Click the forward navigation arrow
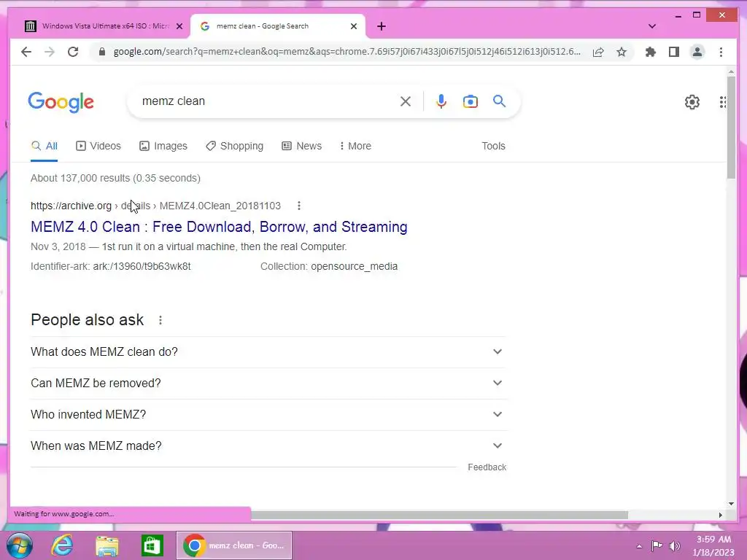Viewport: 747px width, 560px height. pos(50,52)
